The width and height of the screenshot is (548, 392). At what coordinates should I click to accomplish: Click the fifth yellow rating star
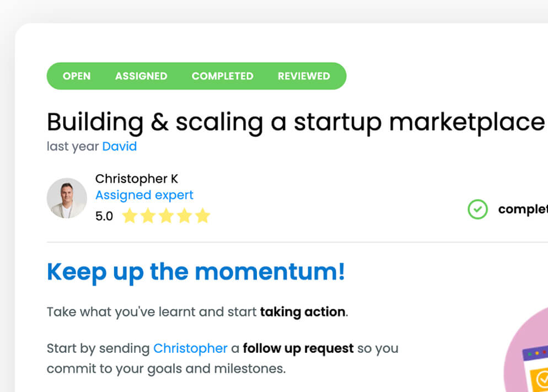203,216
